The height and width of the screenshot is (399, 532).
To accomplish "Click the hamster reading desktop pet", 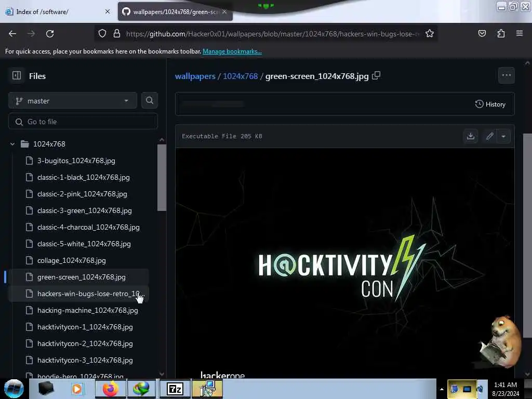I will 500,342.
